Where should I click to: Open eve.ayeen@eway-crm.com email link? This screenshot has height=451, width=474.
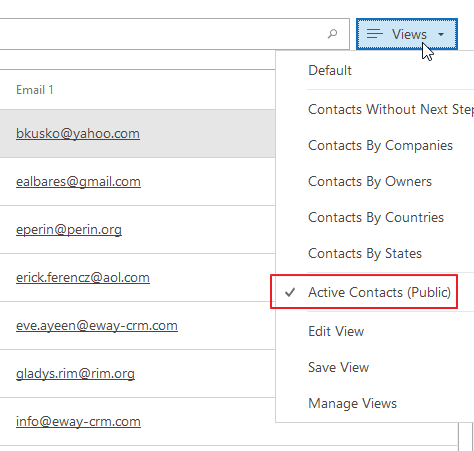[97, 326]
